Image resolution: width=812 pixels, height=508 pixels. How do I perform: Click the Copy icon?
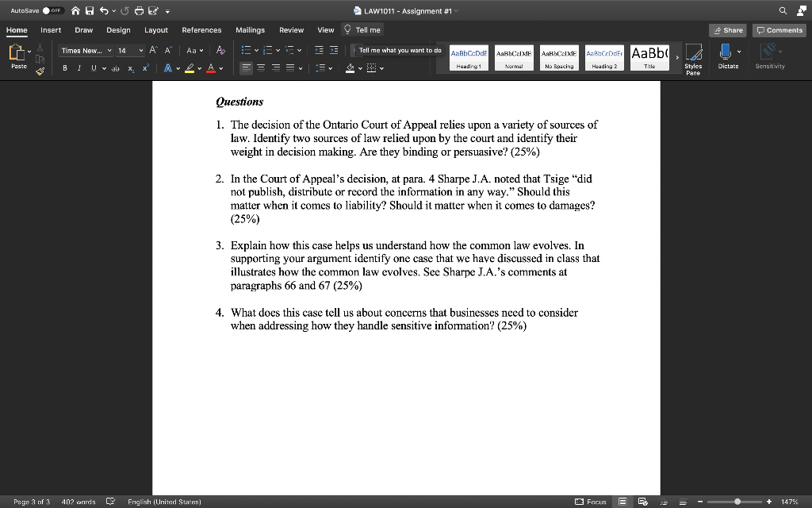(40, 59)
